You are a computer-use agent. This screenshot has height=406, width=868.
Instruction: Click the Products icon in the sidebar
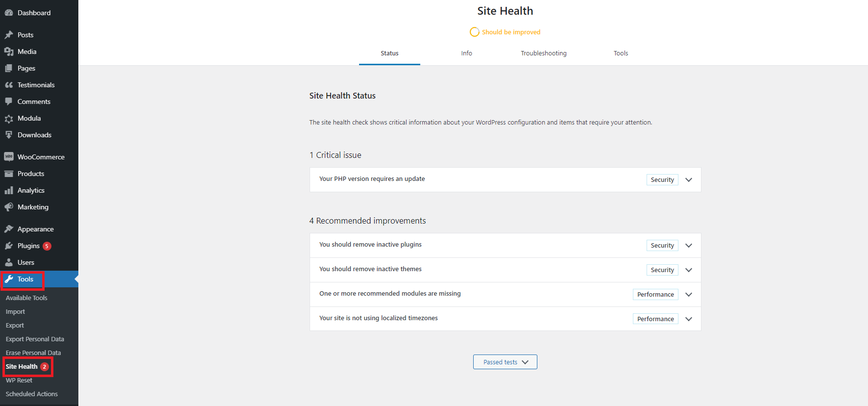tap(9, 174)
